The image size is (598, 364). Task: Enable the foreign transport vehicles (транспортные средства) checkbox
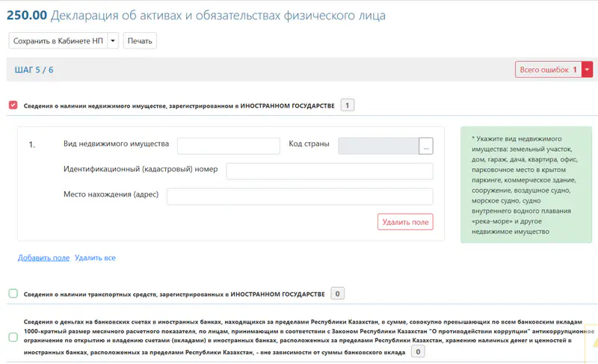point(13,294)
